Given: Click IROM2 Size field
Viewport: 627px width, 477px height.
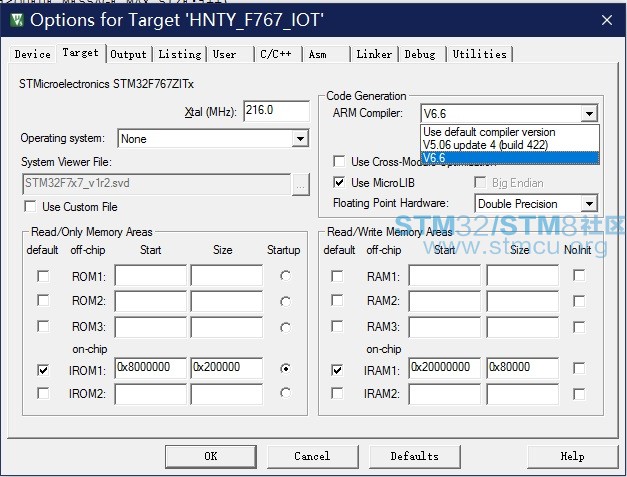Looking at the screenshot, I should (x=227, y=394).
